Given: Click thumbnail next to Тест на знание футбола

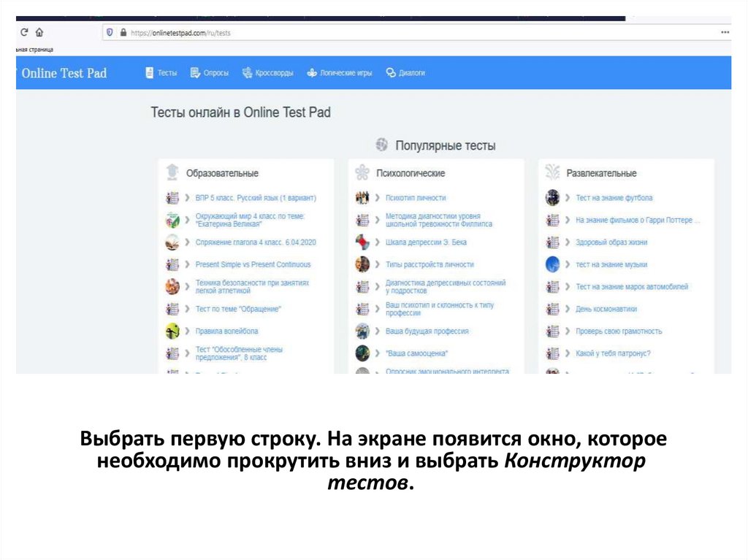Looking at the screenshot, I should coord(552,197).
